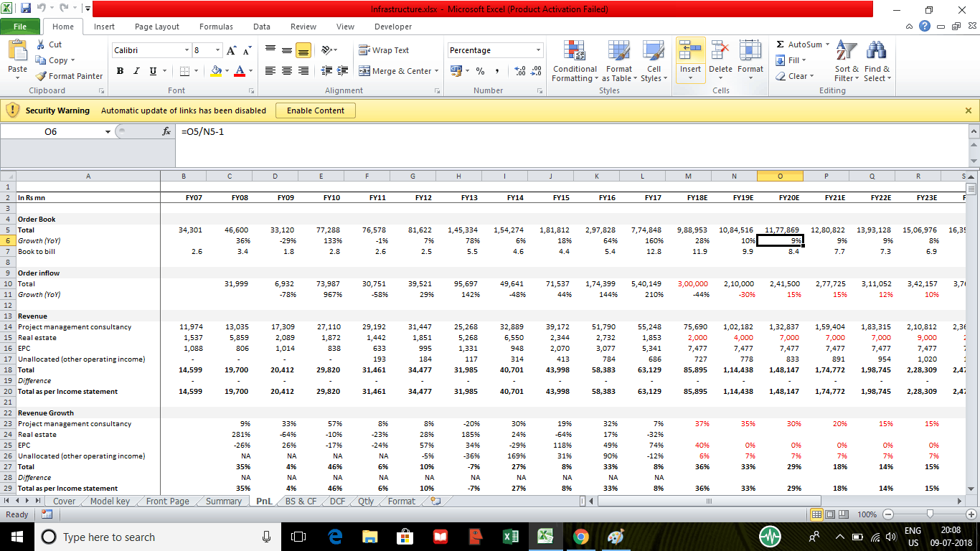Click the Name Box showing O6
This screenshot has width=980, height=551.
(51, 132)
